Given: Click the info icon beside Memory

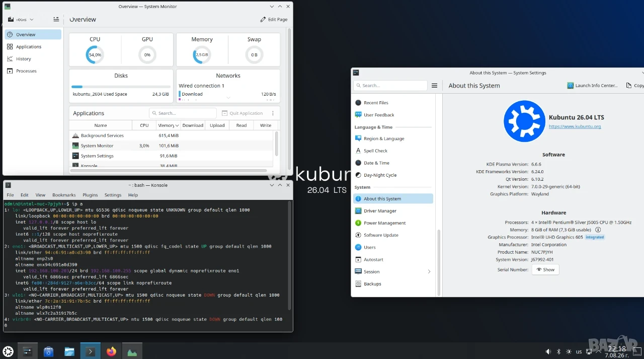Looking at the screenshot, I should [x=598, y=230].
